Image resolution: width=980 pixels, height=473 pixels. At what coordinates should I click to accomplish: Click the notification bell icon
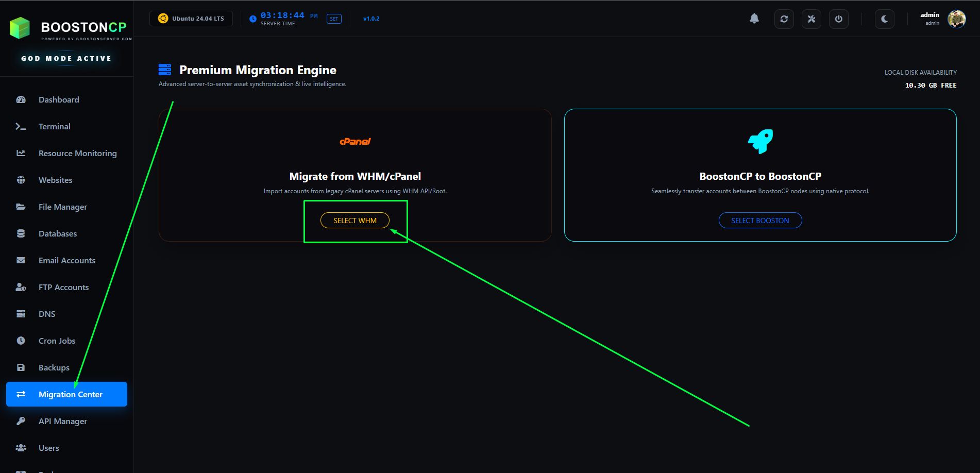(754, 19)
